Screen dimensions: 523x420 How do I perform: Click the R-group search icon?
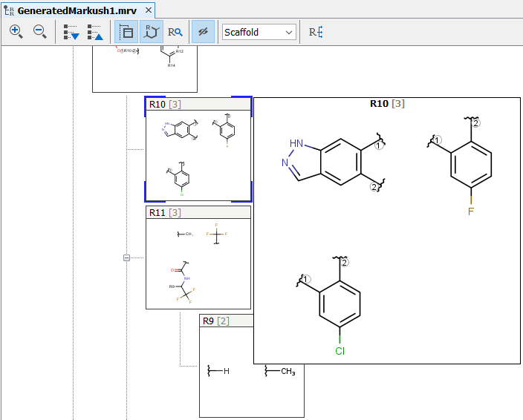point(175,32)
